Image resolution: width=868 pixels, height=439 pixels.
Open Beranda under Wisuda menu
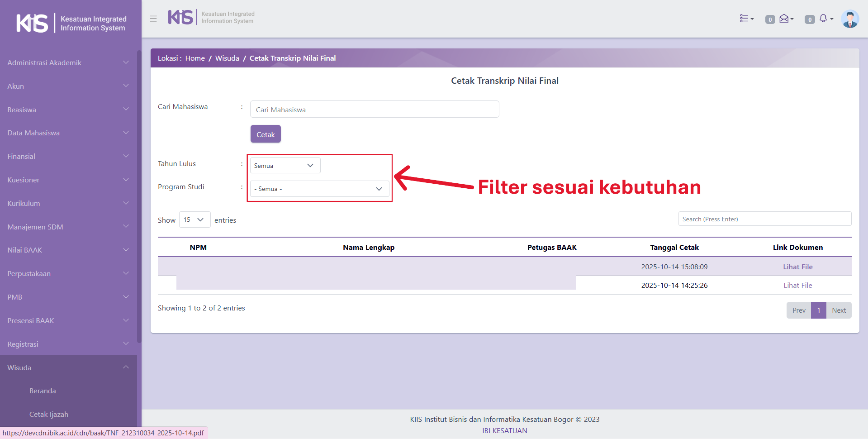click(x=43, y=391)
